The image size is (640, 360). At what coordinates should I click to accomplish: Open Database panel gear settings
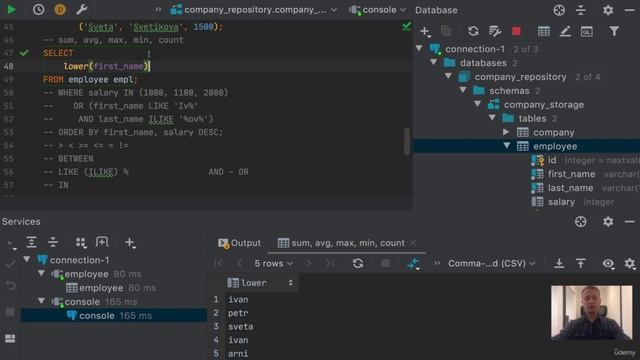tap(608, 10)
